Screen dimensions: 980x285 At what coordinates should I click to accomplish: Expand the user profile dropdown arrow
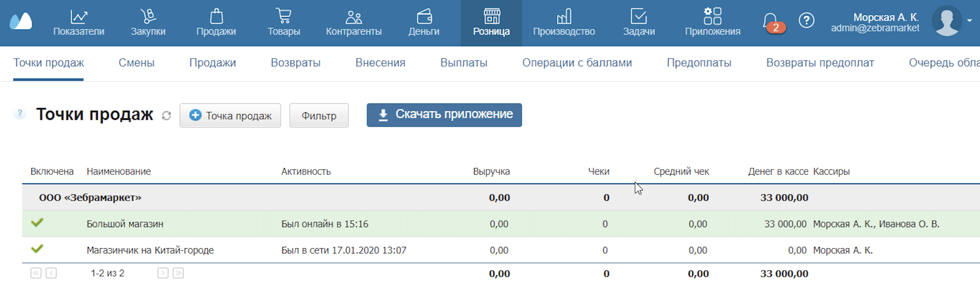[x=969, y=21]
